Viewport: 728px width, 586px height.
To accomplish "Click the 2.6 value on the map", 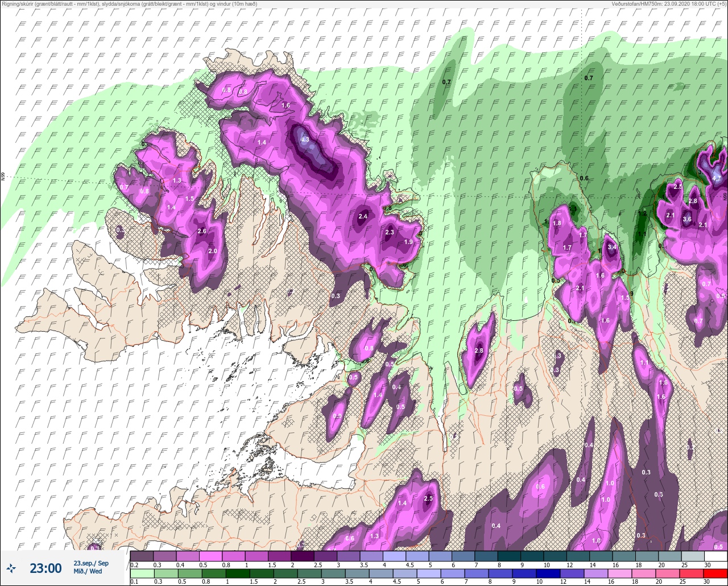I will [201, 231].
